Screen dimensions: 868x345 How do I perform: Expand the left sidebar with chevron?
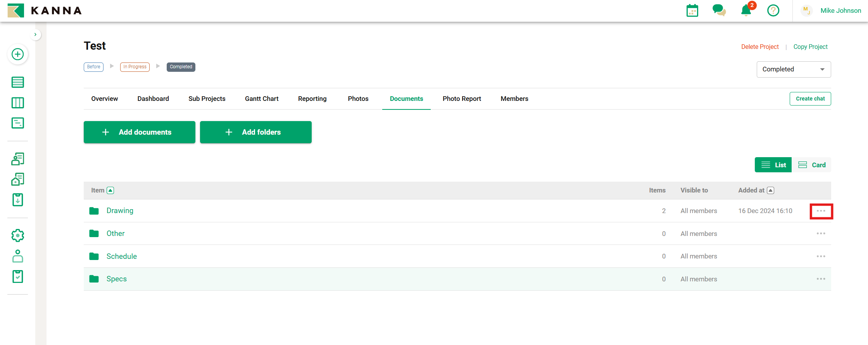[35, 35]
